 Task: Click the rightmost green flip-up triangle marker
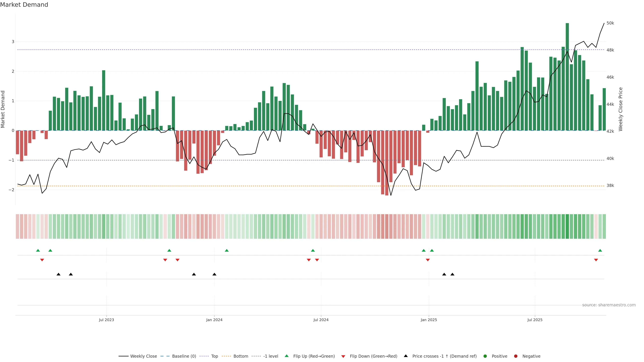point(600,250)
